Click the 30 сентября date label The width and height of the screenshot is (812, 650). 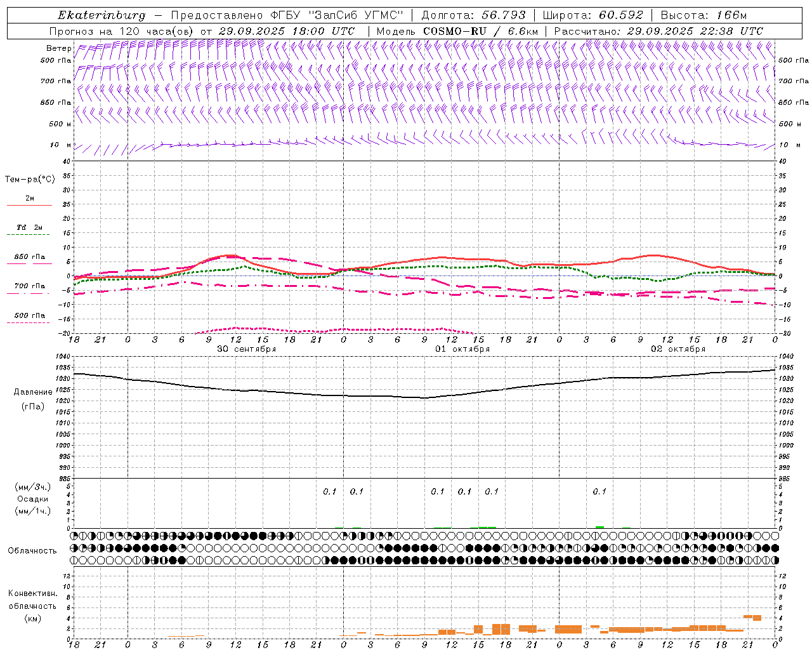(247, 349)
